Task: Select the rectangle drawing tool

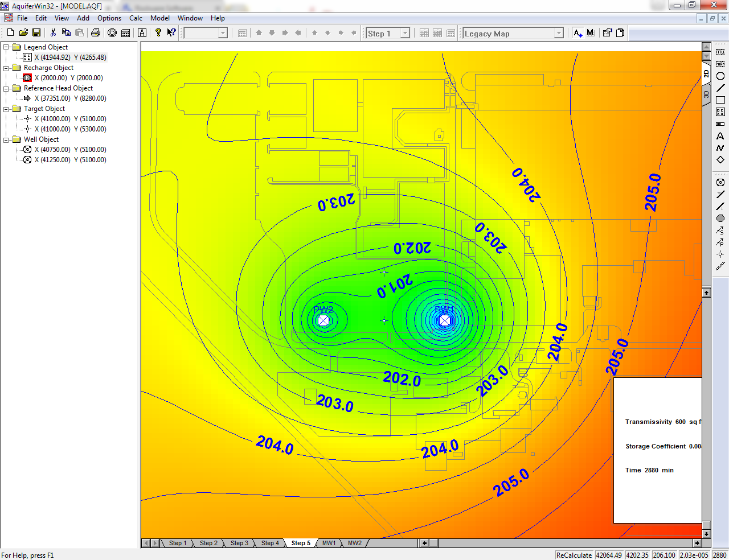Action: 720,100
